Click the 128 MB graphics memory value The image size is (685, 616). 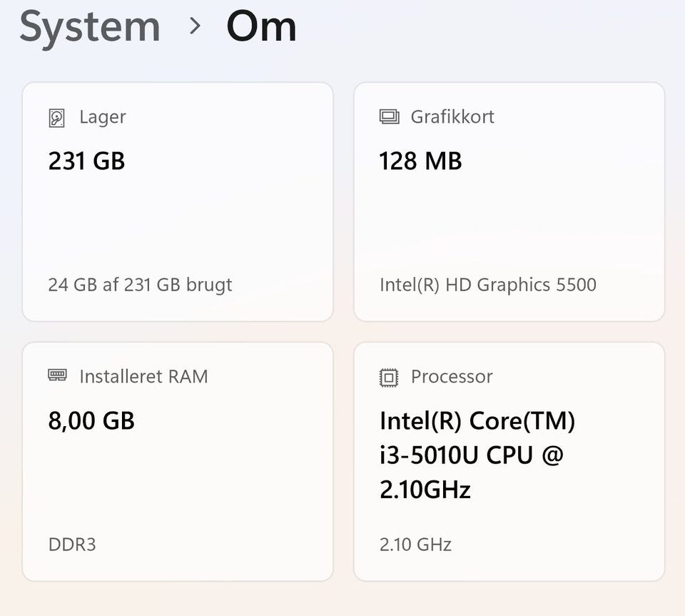click(x=420, y=161)
